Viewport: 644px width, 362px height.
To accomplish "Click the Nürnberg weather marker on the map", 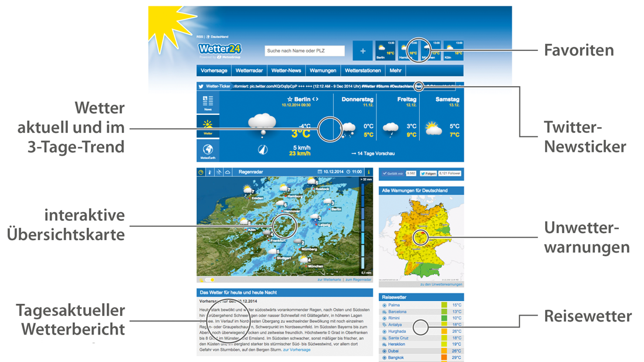I will click(x=305, y=245).
